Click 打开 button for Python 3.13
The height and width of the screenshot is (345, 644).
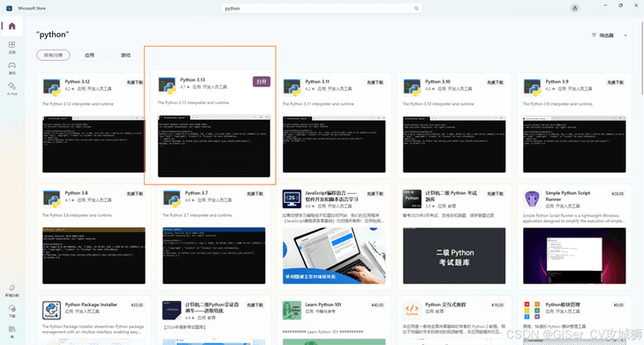pyautogui.click(x=261, y=82)
